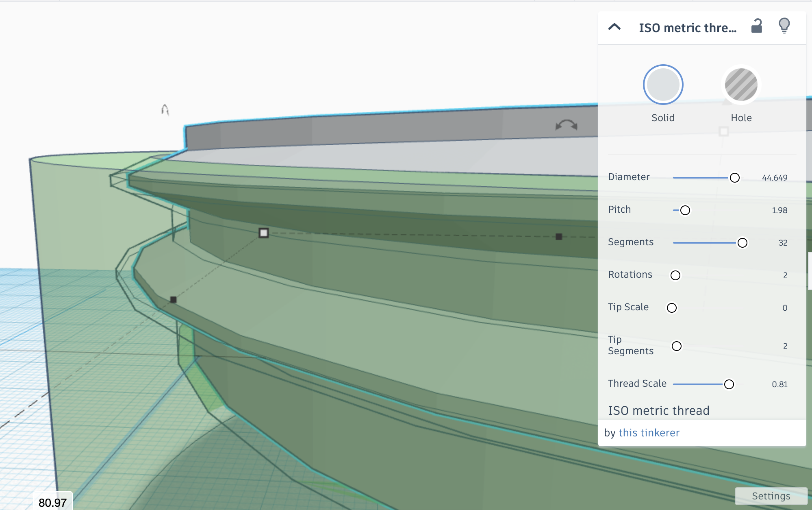Click the Segments slider handle
This screenshot has height=510, width=812.
pos(742,243)
